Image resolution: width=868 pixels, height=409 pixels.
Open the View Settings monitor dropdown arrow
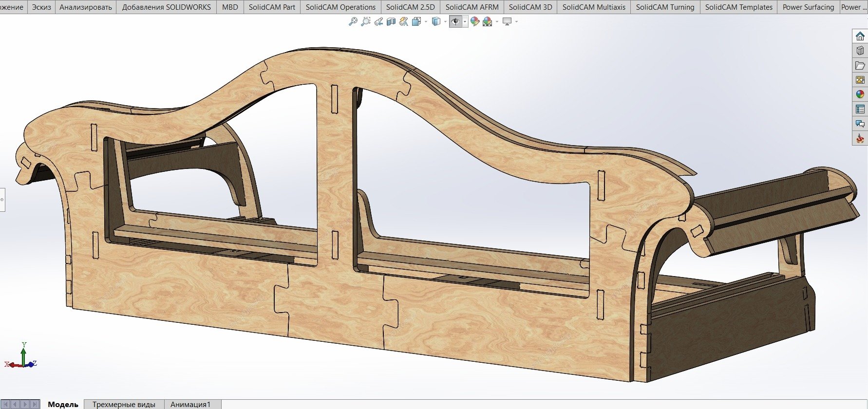coord(516,21)
